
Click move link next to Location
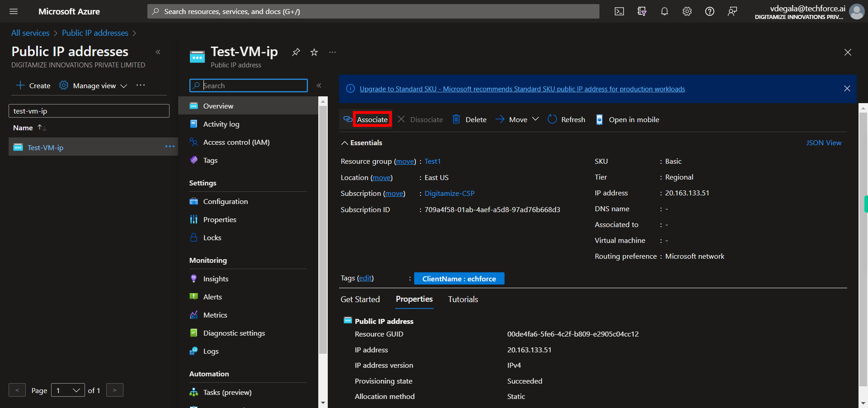pos(382,177)
